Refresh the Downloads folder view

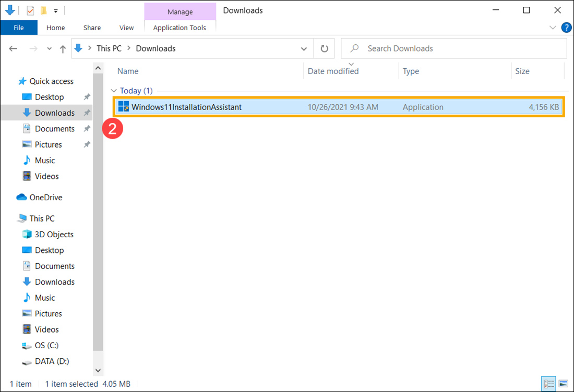coord(324,48)
